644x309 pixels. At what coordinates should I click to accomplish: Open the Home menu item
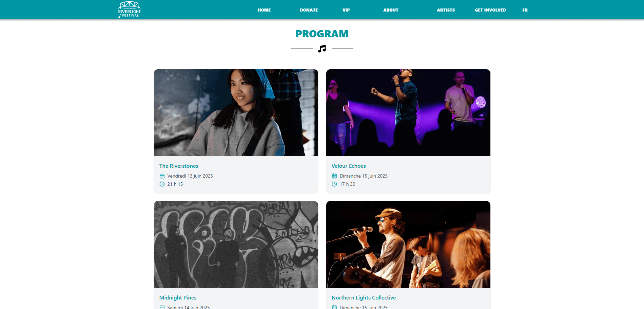(x=264, y=10)
